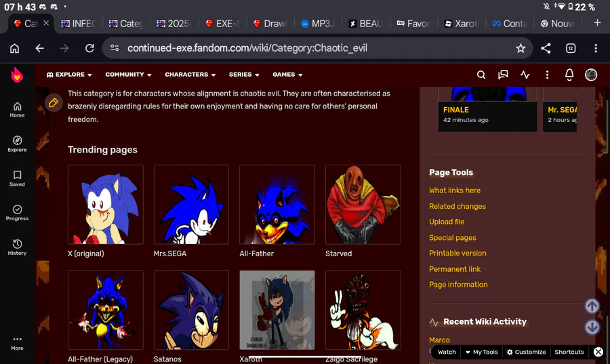The width and height of the screenshot is (610, 364).
Task: Expand the COMMUNITY dropdown menu
Action: [128, 75]
